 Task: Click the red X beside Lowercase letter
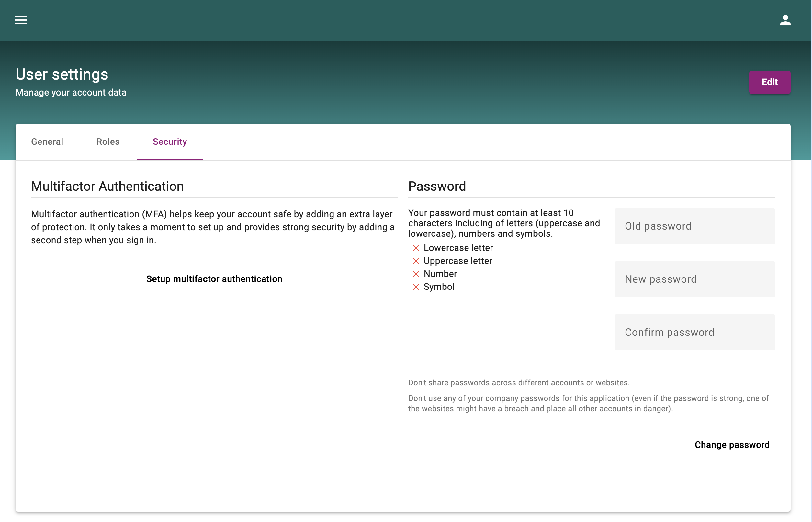point(416,248)
